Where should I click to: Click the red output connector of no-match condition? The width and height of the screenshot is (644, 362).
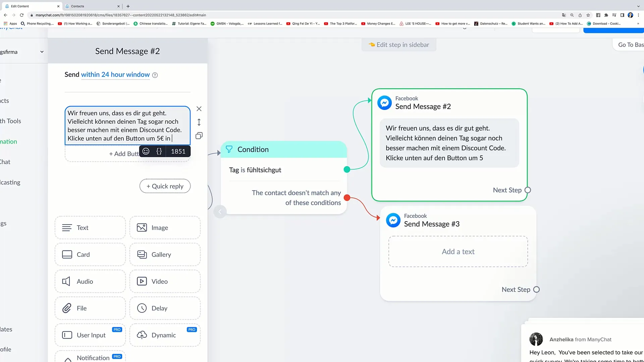coord(347,198)
